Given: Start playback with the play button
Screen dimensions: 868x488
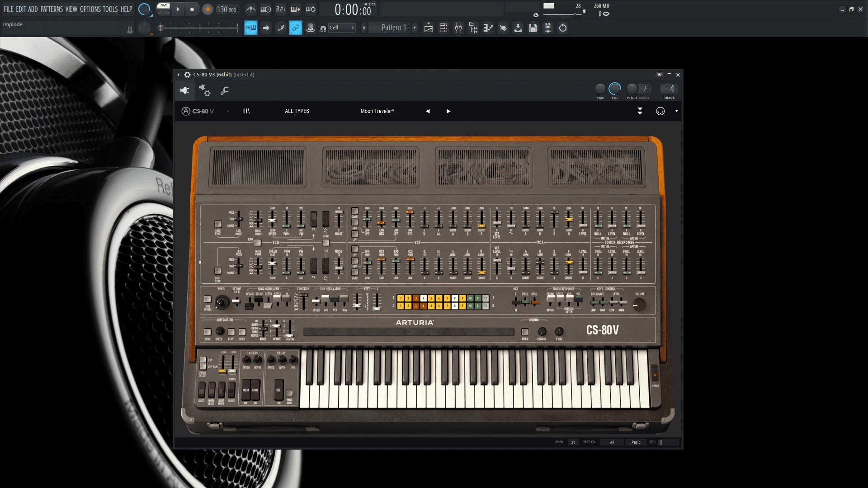Looking at the screenshot, I should click(178, 9).
